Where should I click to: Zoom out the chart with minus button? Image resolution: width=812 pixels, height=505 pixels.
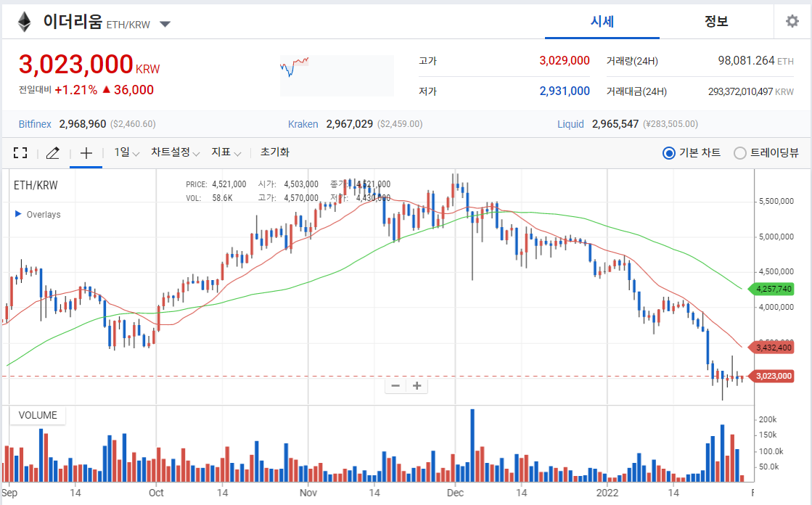coord(395,386)
